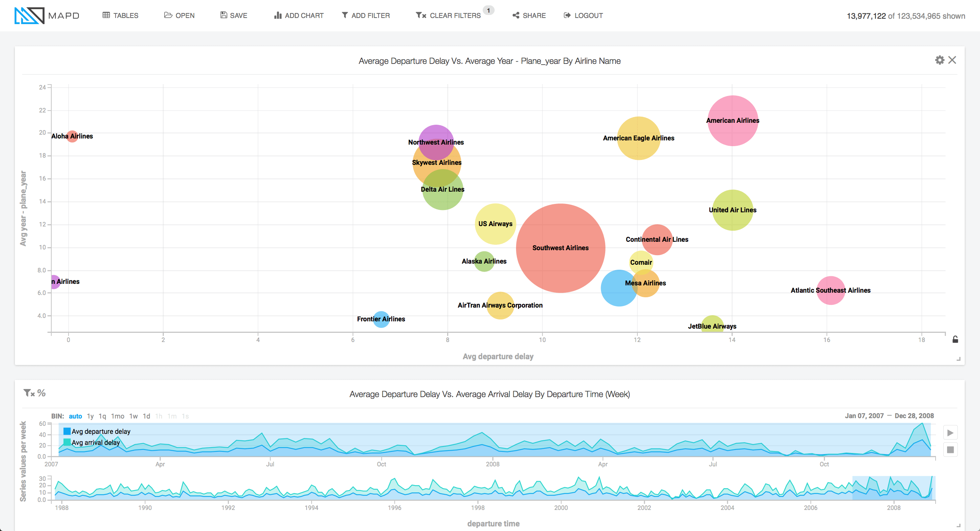This screenshot has width=980, height=531.
Task: Click the Open menu item
Action: 179,16
